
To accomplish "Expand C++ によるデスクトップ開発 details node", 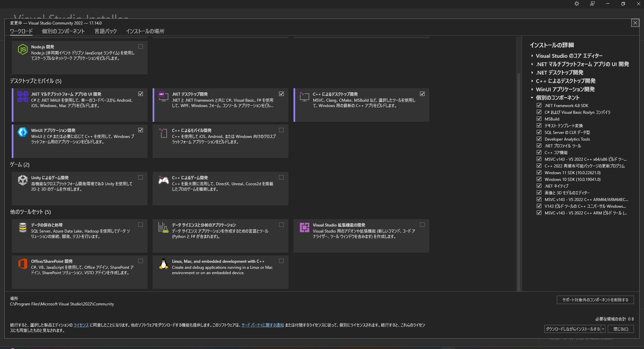I will tap(532, 81).
